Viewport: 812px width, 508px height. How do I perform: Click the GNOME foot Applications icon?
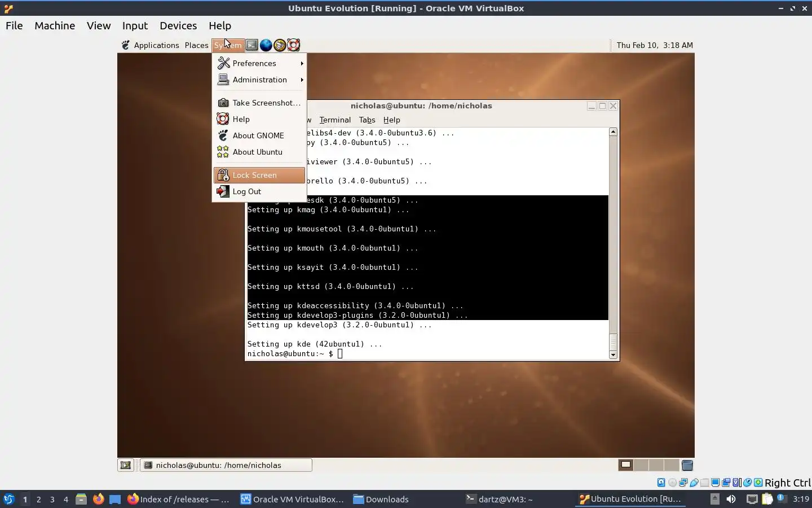tap(126, 45)
